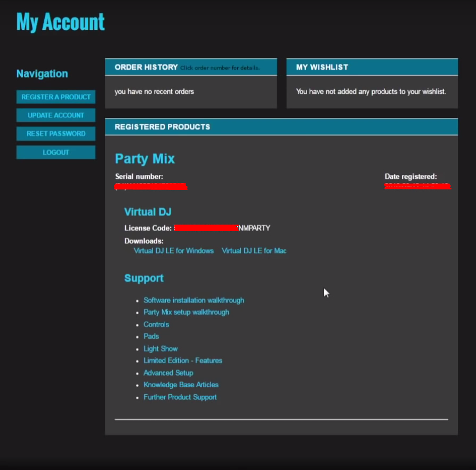
Task: View the Light Show support article
Action: pos(160,348)
